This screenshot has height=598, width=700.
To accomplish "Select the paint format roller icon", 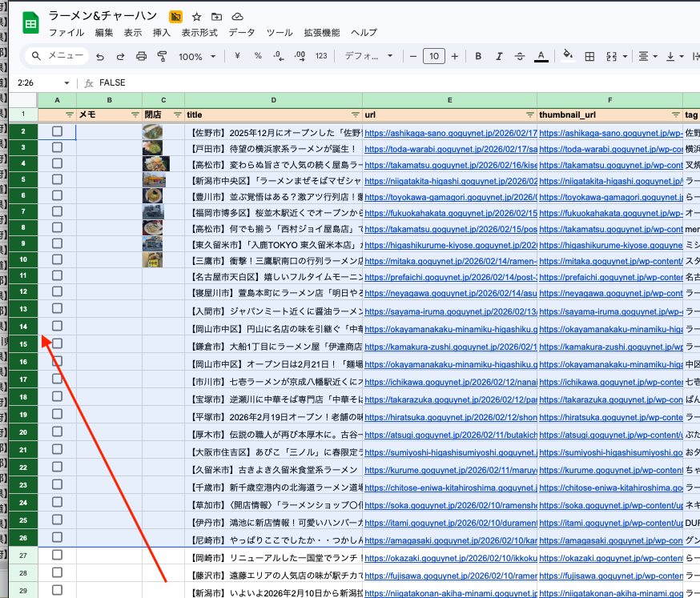I will [163, 57].
